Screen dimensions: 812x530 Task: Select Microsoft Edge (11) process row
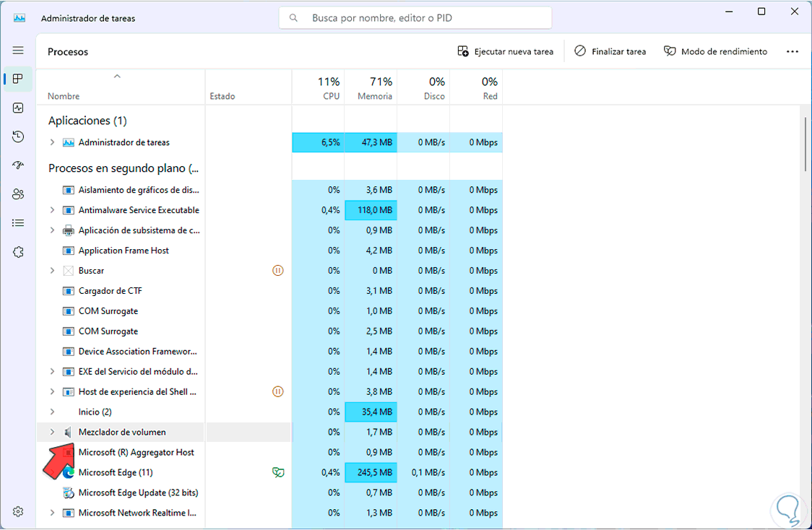click(269, 472)
